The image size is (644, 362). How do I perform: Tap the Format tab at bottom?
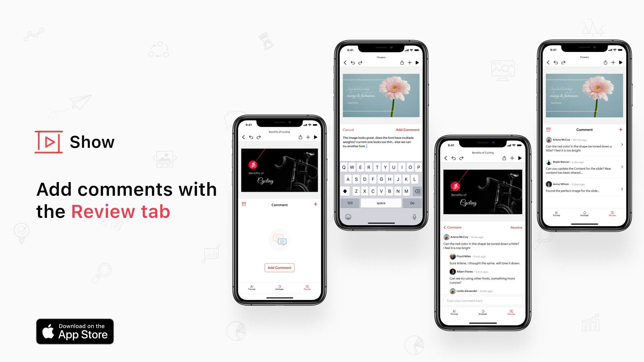tap(251, 287)
